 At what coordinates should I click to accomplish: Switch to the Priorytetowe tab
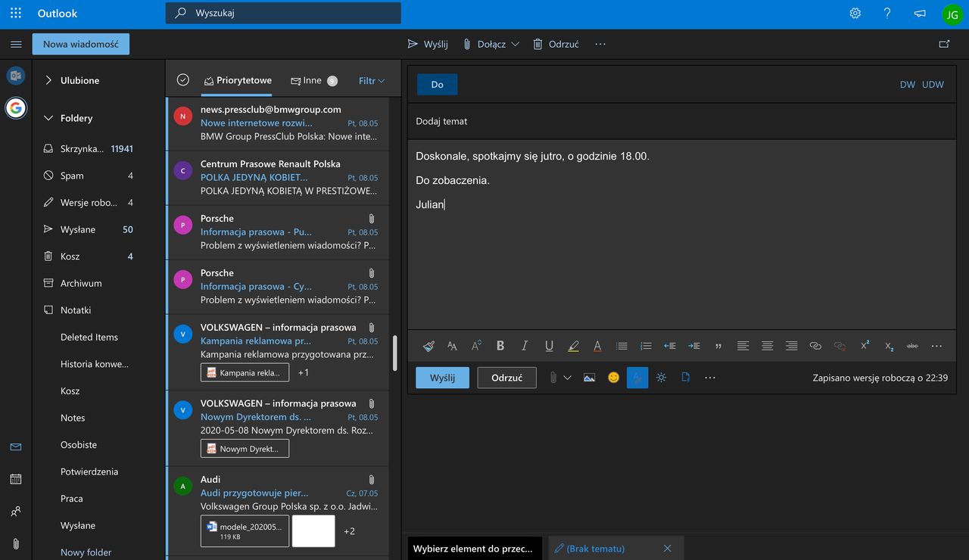[237, 80]
